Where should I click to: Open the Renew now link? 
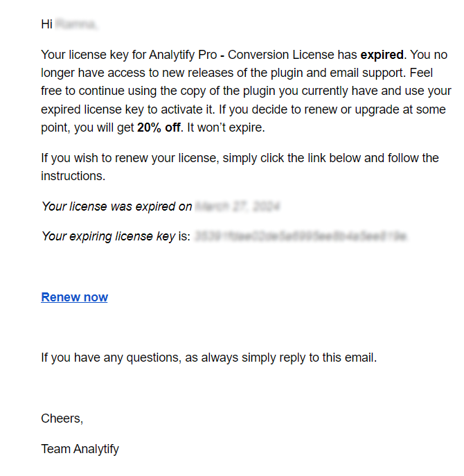pos(74,297)
